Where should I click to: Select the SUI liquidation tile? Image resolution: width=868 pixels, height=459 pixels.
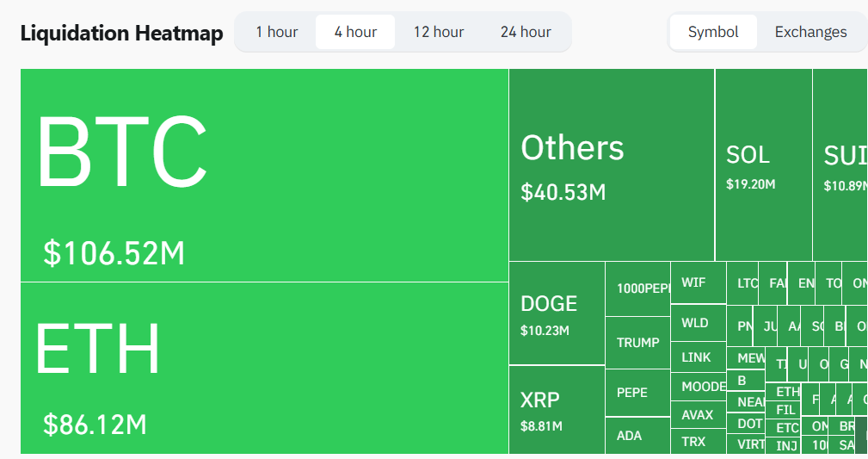point(840,164)
